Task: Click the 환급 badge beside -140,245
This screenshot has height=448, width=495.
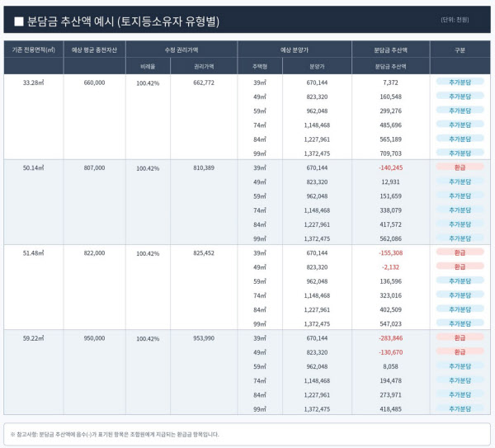Action: pos(460,167)
